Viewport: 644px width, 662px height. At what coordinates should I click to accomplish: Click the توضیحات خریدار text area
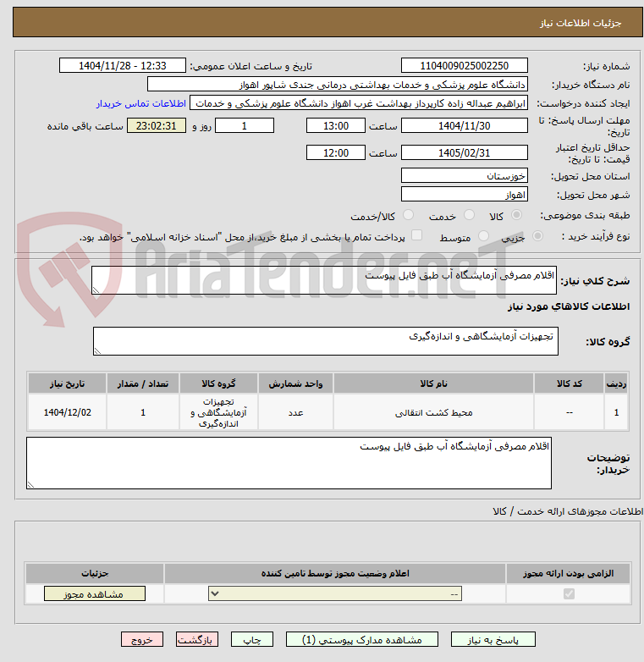click(x=289, y=463)
